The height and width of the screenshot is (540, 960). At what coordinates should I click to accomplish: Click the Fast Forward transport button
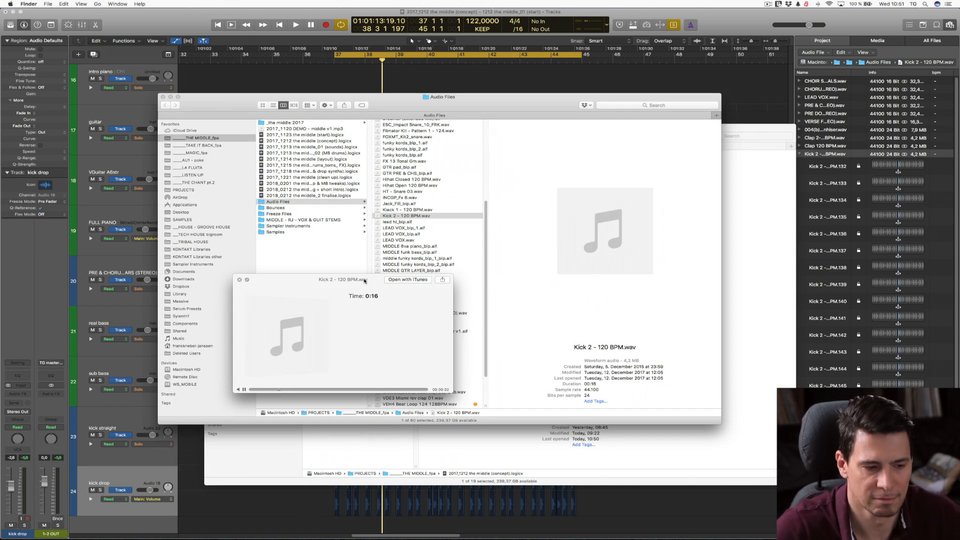click(263, 25)
